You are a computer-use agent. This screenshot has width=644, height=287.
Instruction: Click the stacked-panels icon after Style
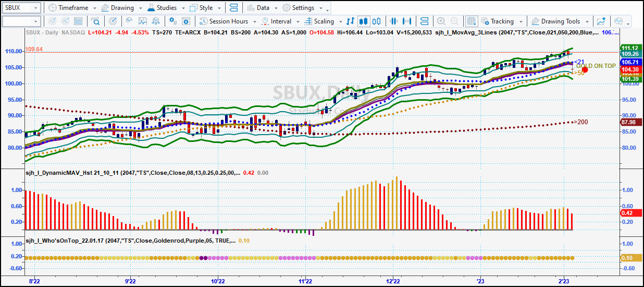tap(233, 8)
